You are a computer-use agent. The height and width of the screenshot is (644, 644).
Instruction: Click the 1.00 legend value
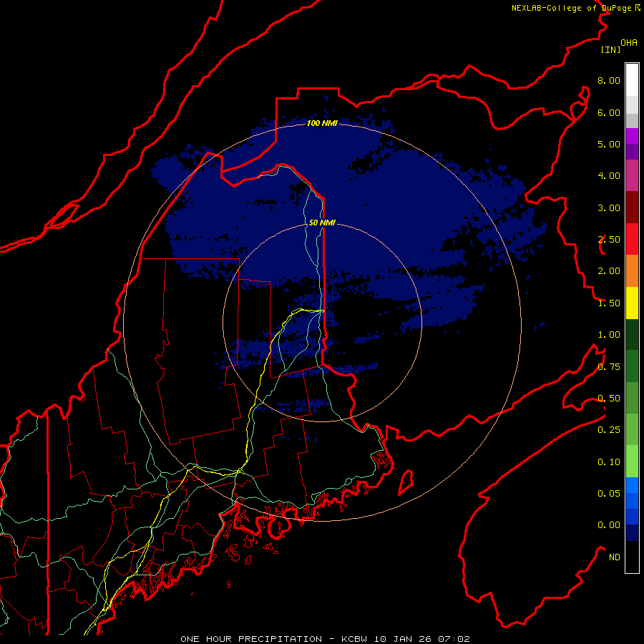(609, 335)
